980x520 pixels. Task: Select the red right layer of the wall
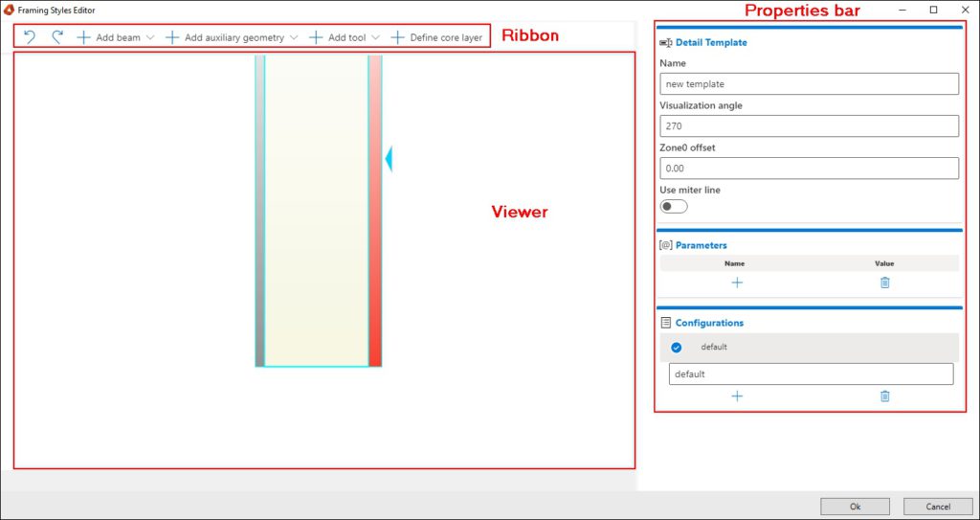375,211
